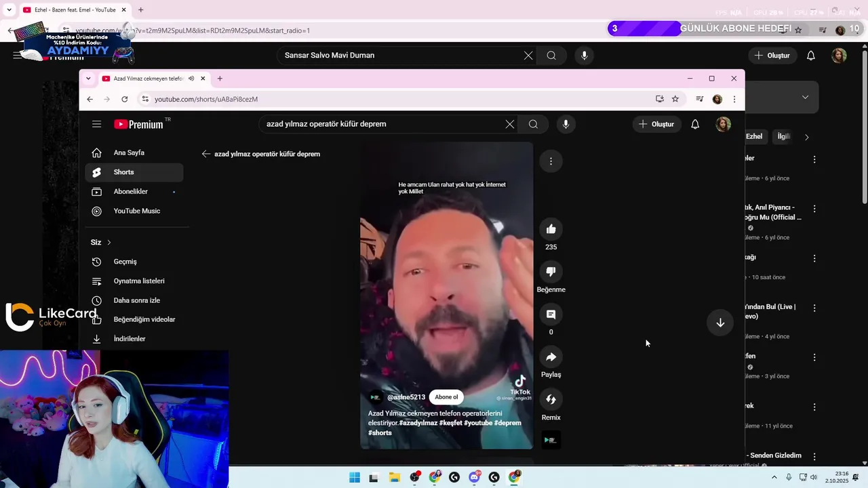The image size is (868, 488).
Task: Click Oluştur in the front YouTube window
Action: (x=657, y=124)
